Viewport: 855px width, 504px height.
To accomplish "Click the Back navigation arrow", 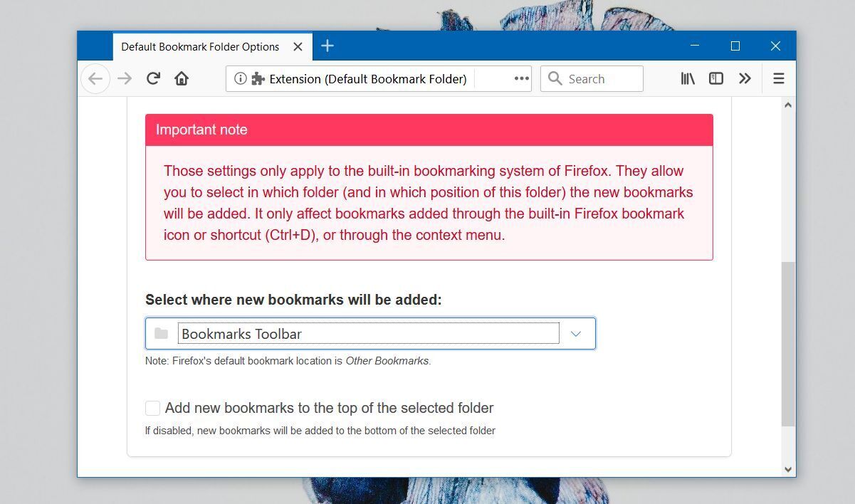I will (95, 79).
